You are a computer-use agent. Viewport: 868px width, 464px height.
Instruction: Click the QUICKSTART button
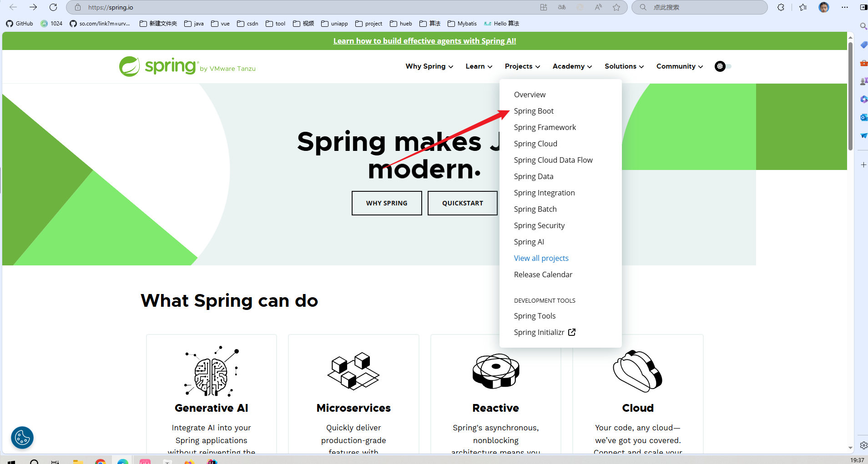tap(463, 203)
